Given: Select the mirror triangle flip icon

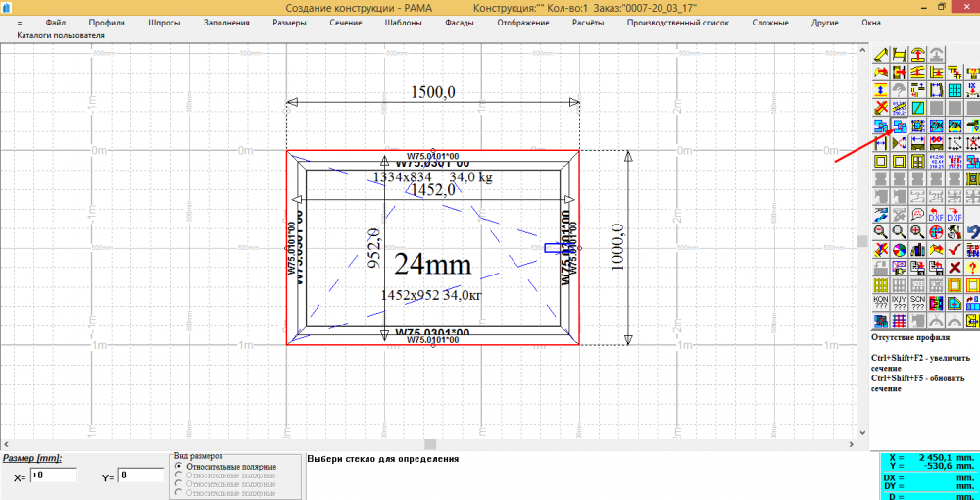Looking at the screenshot, I should pyautogui.click(x=900, y=143).
